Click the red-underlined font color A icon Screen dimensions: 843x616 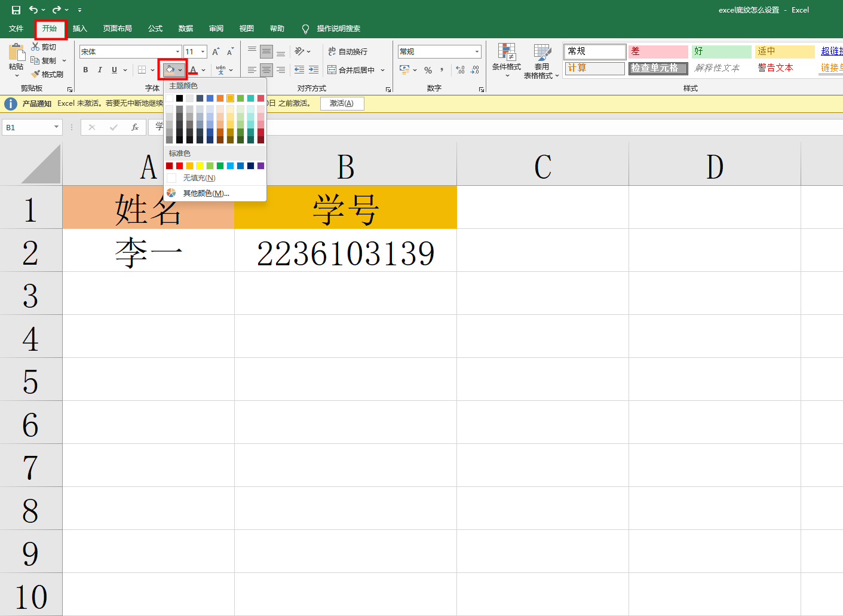click(x=193, y=70)
